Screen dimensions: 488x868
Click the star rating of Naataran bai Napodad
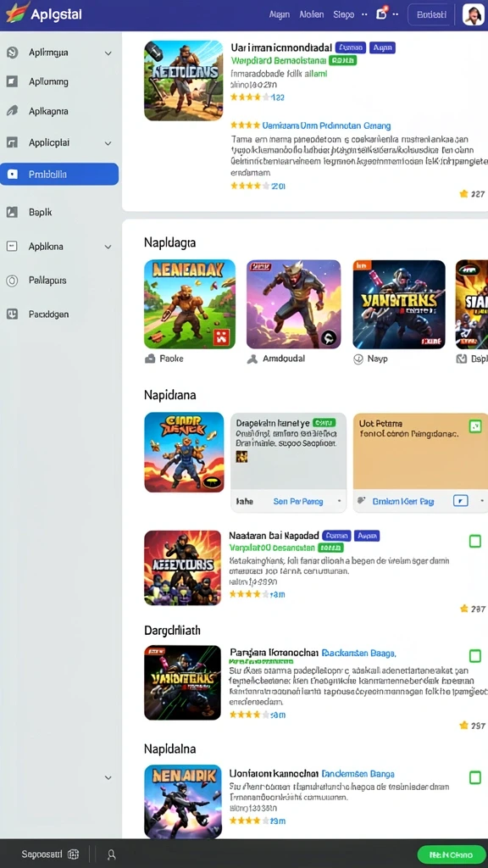coord(250,594)
